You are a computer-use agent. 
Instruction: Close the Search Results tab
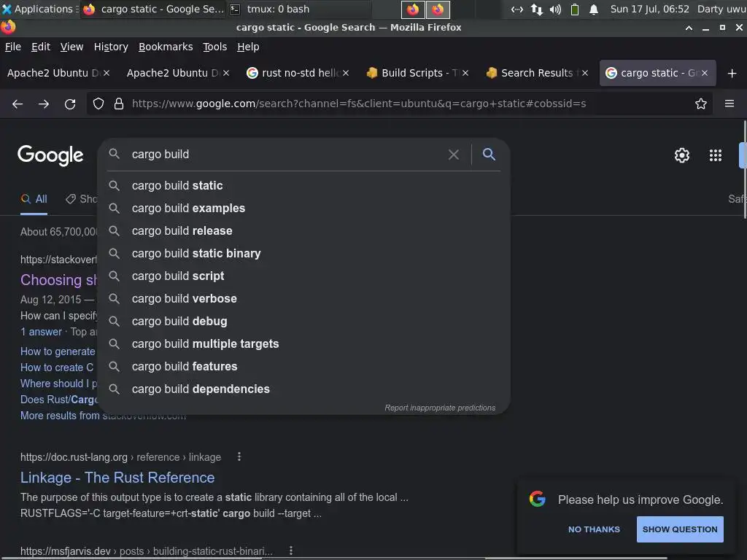click(x=585, y=73)
